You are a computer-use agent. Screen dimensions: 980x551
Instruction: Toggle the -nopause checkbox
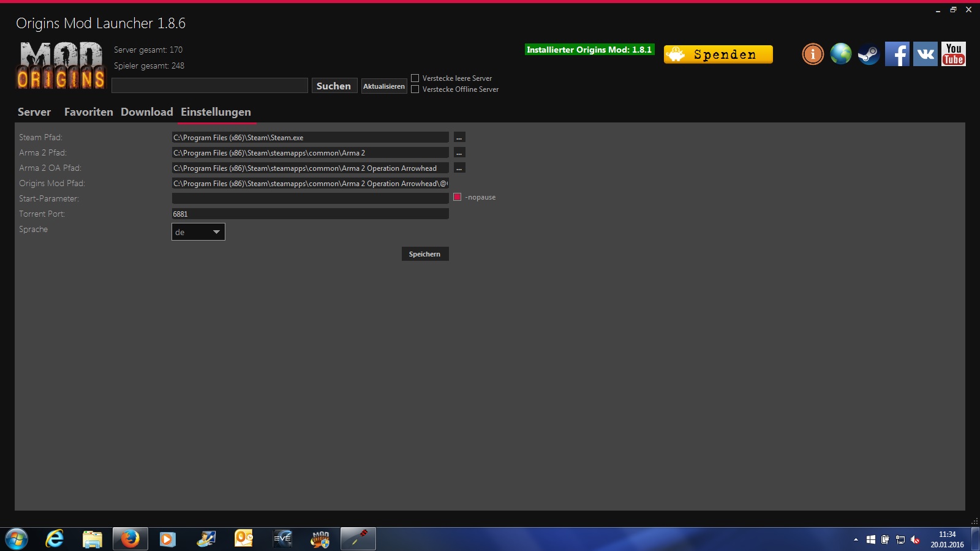click(x=457, y=197)
